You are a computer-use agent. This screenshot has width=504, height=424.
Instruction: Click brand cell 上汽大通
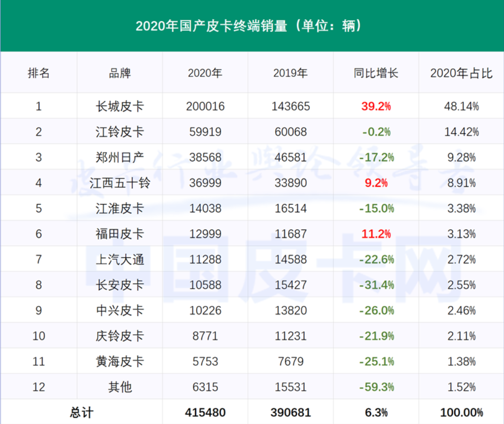click(120, 259)
